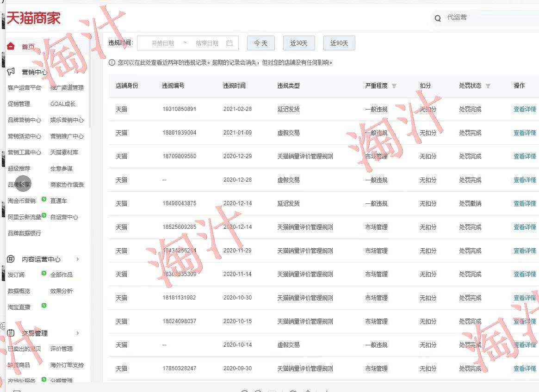The width and height of the screenshot is (539, 392).
Task: Open the calendar icon in the date range
Action: click(x=229, y=43)
